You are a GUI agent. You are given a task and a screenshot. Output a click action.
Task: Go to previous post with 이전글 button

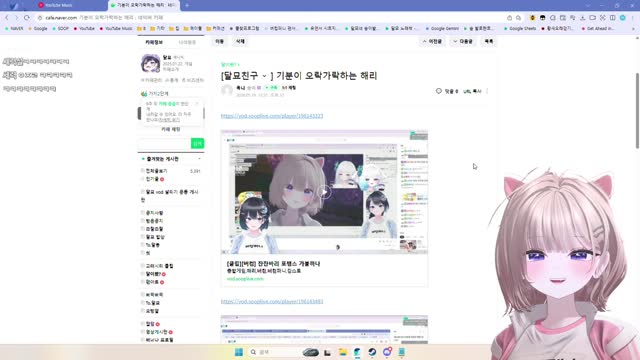tap(432, 41)
